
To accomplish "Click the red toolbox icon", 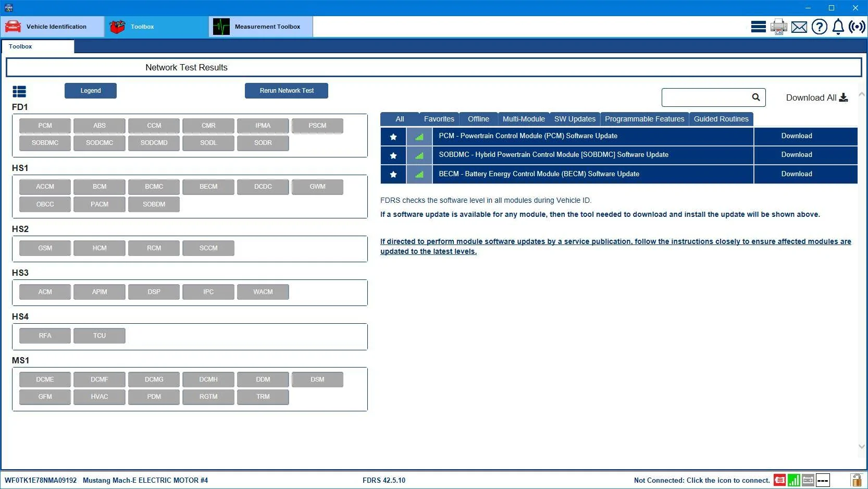I will [117, 27].
